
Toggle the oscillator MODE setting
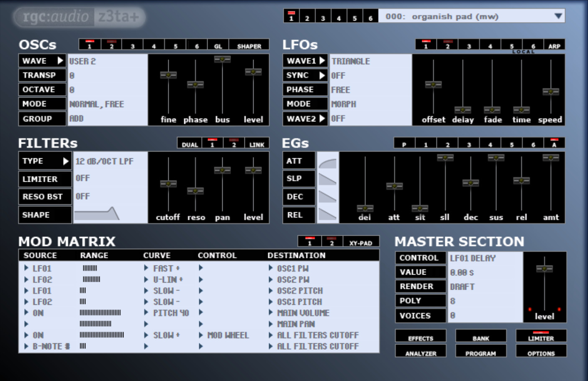tap(42, 104)
